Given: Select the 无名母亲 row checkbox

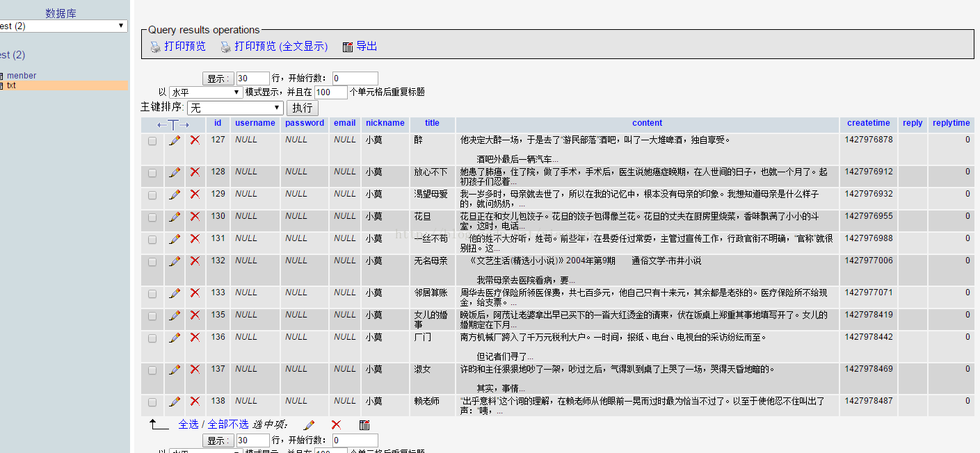Looking at the screenshot, I should coord(152,261).
